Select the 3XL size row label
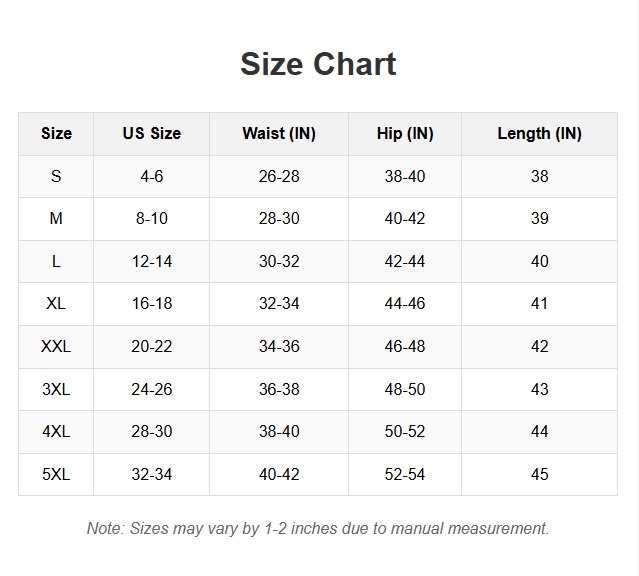The height and width of the screenshot is (576, 639). click(x=56, y=389)
